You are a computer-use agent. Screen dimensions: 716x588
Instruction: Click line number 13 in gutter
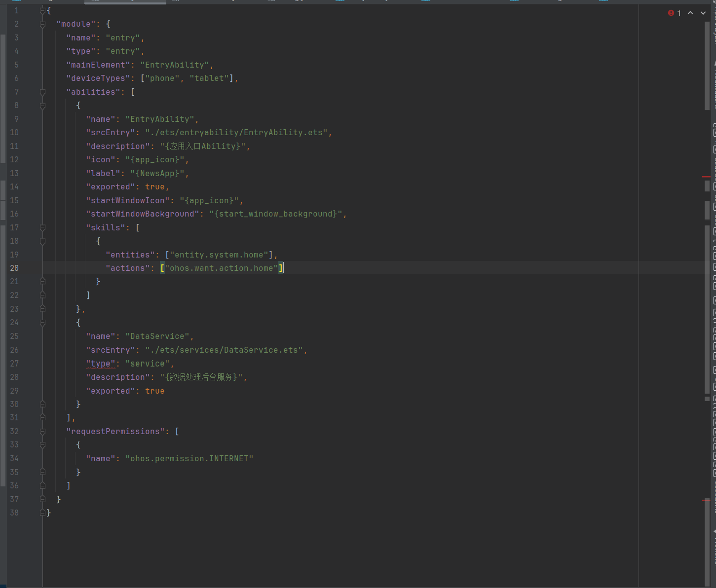(14, 174)
